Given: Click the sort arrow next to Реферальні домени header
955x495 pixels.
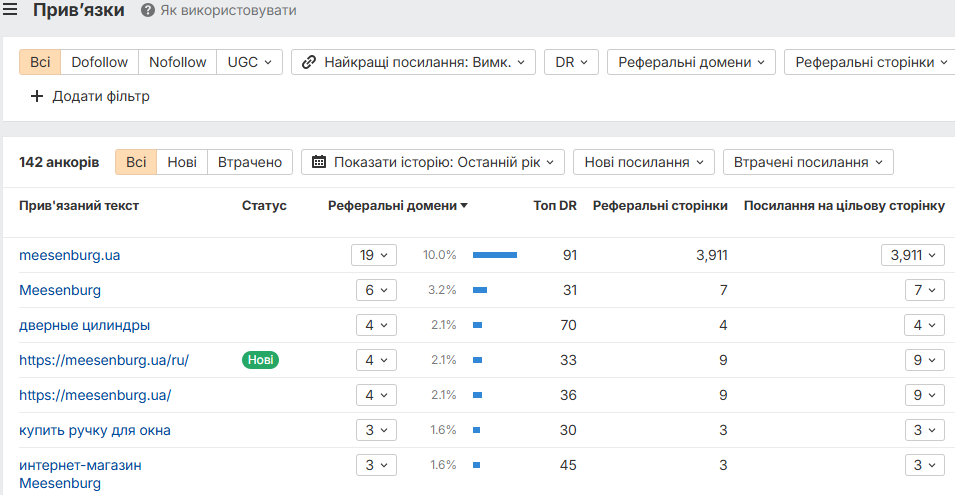Looking at the screenshot, I should pos(464,206).
